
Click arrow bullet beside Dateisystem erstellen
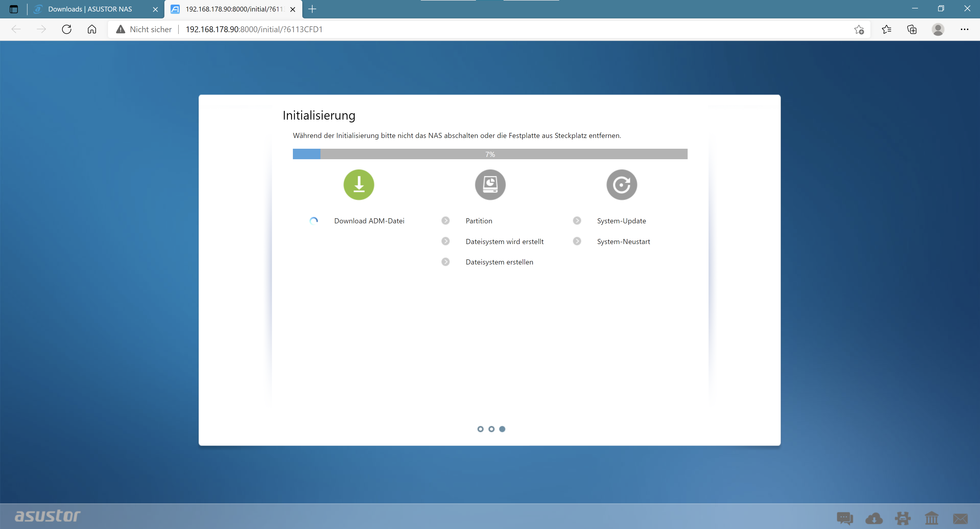coord(446,262)
